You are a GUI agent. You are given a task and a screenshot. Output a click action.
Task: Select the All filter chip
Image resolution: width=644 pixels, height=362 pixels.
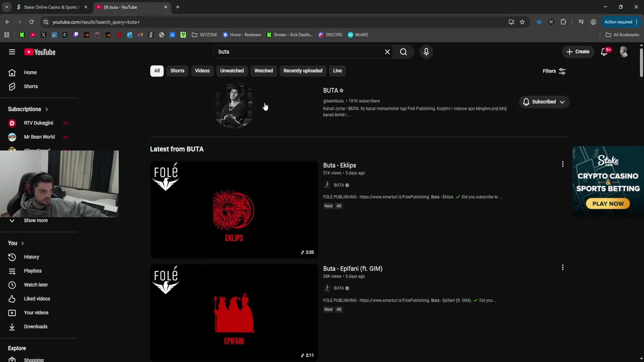157,71
